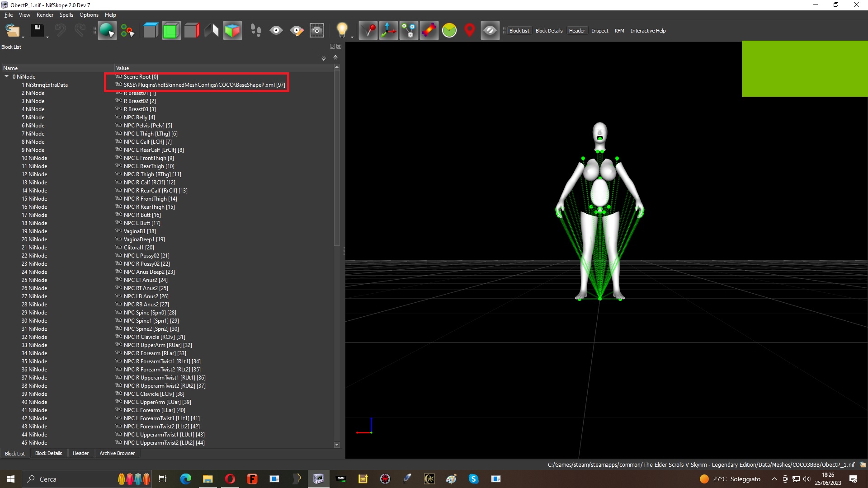This screenshot has width=868, height=488.
Task: Toggle Show Axes arrows icon
Action: coord(388,31)
